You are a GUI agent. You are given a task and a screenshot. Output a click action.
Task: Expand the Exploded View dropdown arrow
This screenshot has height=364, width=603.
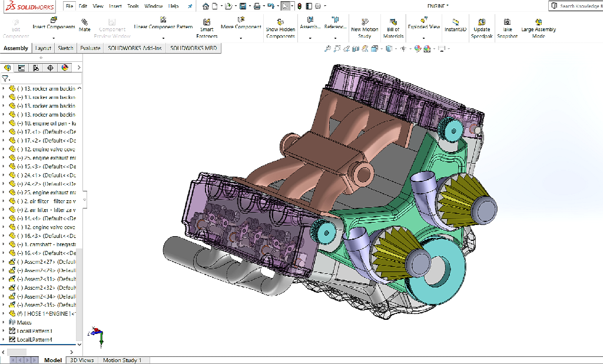coord(424,38)
